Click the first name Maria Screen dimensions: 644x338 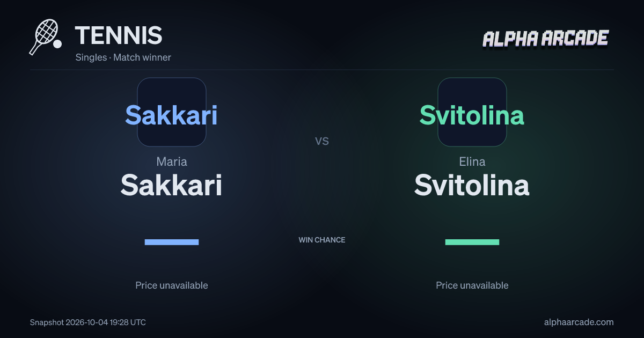172,161
